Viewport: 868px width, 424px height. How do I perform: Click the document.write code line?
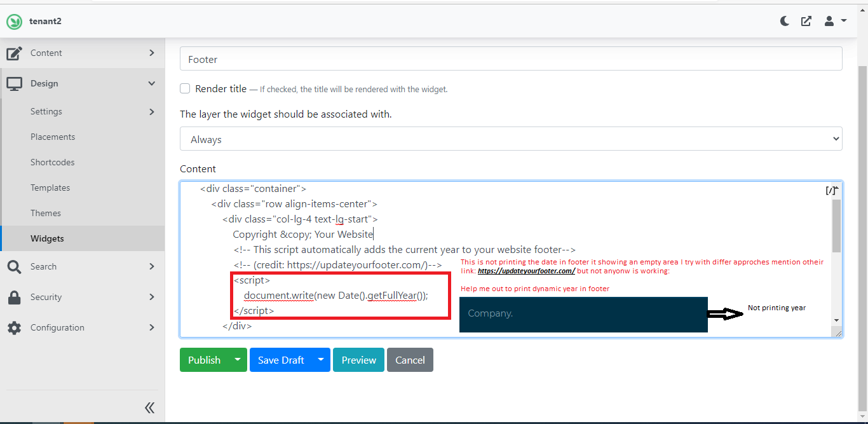(x=336, y=295)
